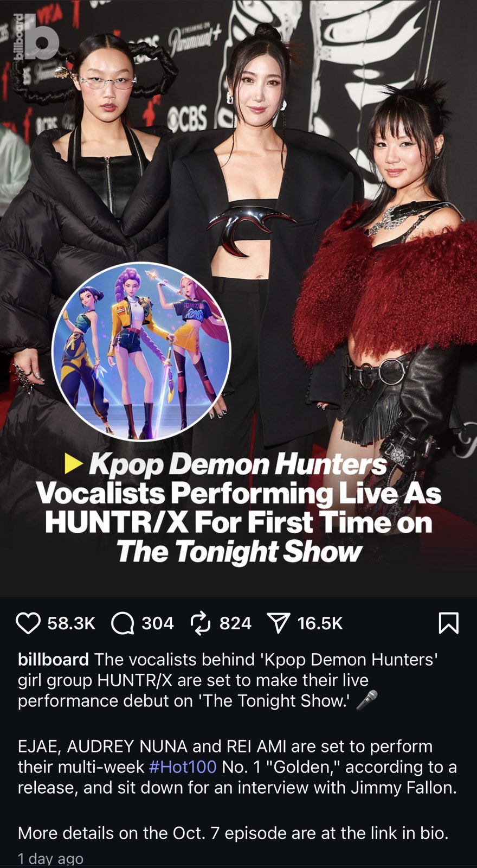Open comments via the speech bubble icon
Viewport: 477px width, 868px height.
[123, 623]
